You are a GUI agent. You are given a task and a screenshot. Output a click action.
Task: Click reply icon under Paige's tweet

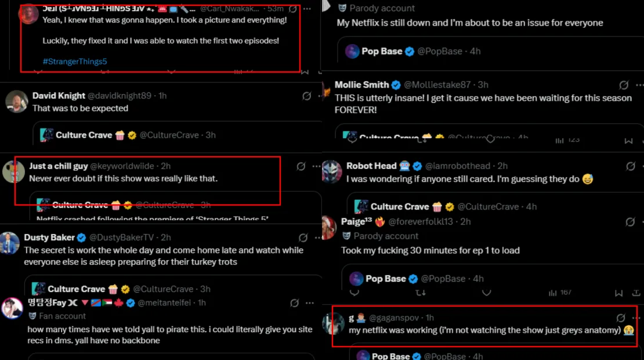tap(354, 293)
